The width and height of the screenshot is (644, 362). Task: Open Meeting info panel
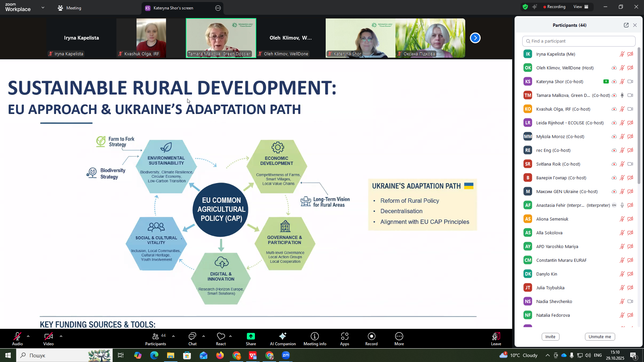tap(315, 337)
